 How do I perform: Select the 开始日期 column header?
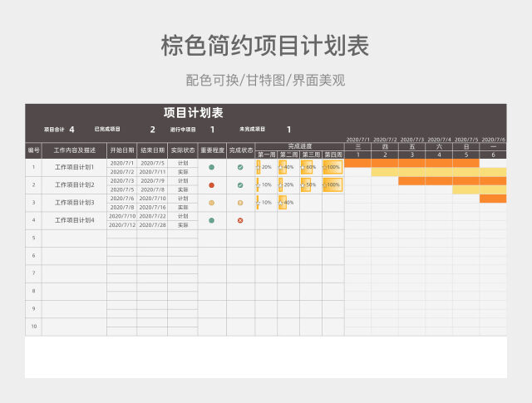122,150
